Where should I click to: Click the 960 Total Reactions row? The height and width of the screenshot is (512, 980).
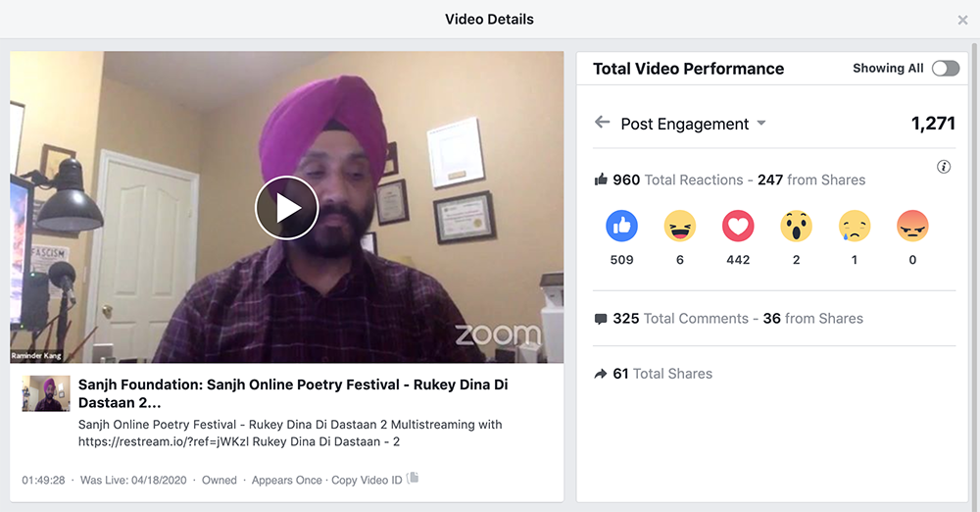pos(730,179)
